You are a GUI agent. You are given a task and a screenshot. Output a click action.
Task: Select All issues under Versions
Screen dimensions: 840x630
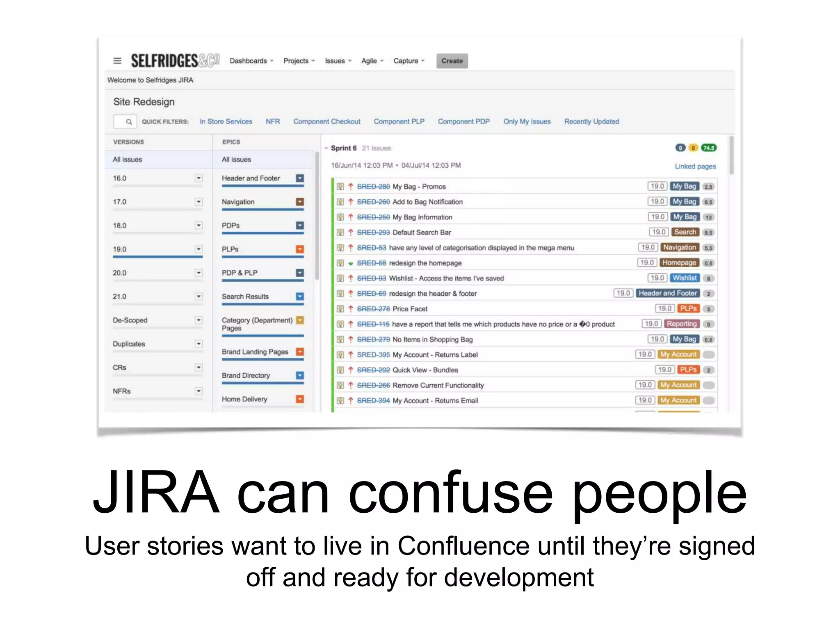tap(158, 160)
